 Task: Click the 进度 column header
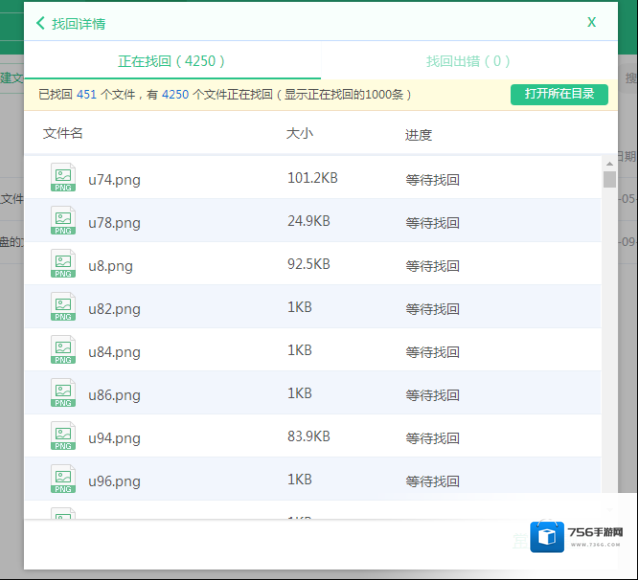419,134
